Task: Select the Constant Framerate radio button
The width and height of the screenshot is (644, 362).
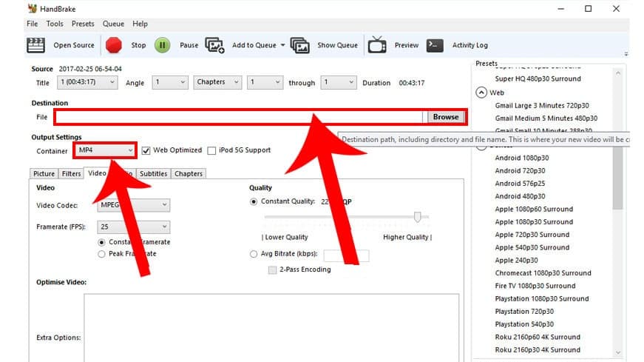Action: tap(101, 242)
